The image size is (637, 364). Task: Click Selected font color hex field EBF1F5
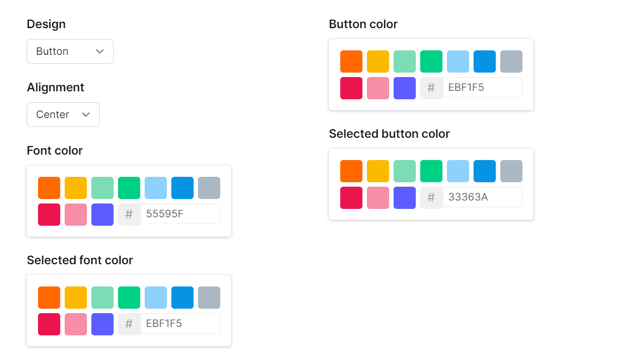coord(180,324)
